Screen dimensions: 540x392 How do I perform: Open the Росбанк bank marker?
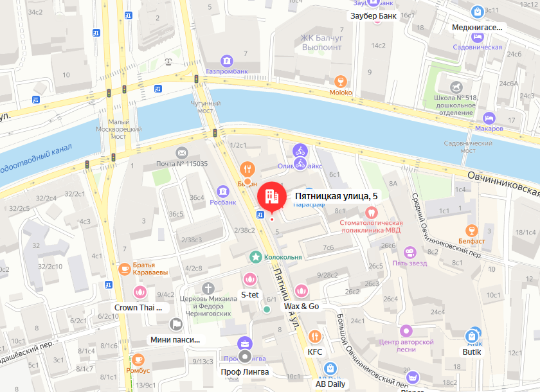pyautogui.click(x=223, y=192)
